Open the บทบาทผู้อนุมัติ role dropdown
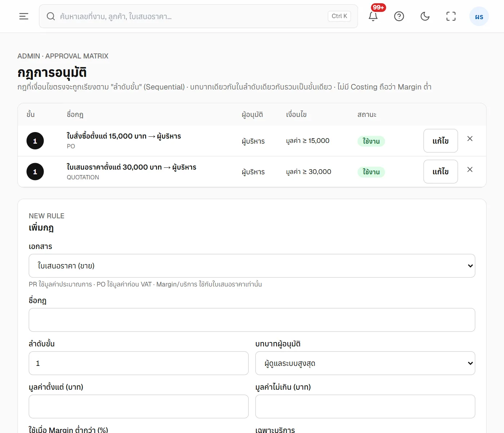The image size is (504, 433). 365,363
